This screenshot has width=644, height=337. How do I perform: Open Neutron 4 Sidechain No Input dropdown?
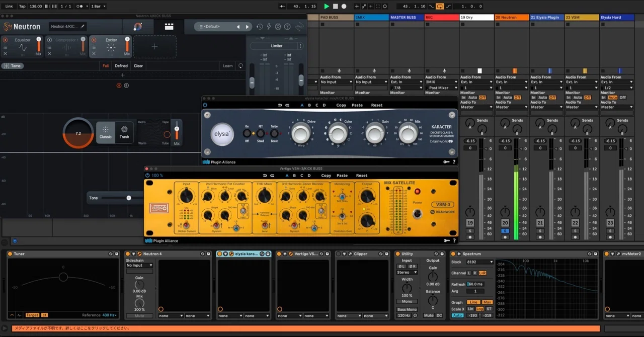coord(139,265)
